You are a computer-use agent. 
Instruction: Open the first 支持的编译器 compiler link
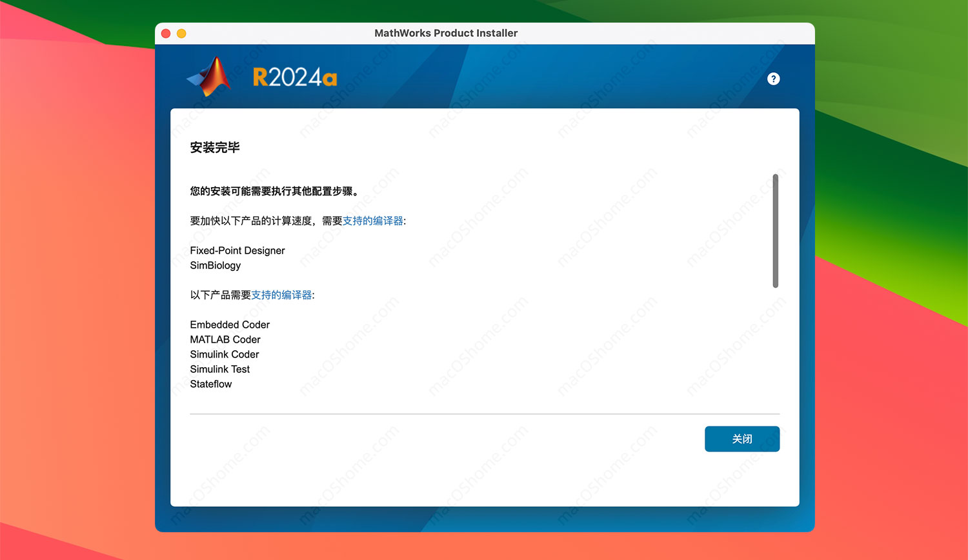pyautogui.click(x=372, y=220)
